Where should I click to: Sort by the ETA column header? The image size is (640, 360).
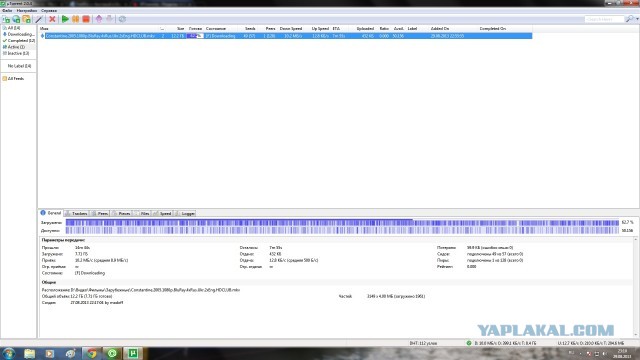tap(336, 29)
